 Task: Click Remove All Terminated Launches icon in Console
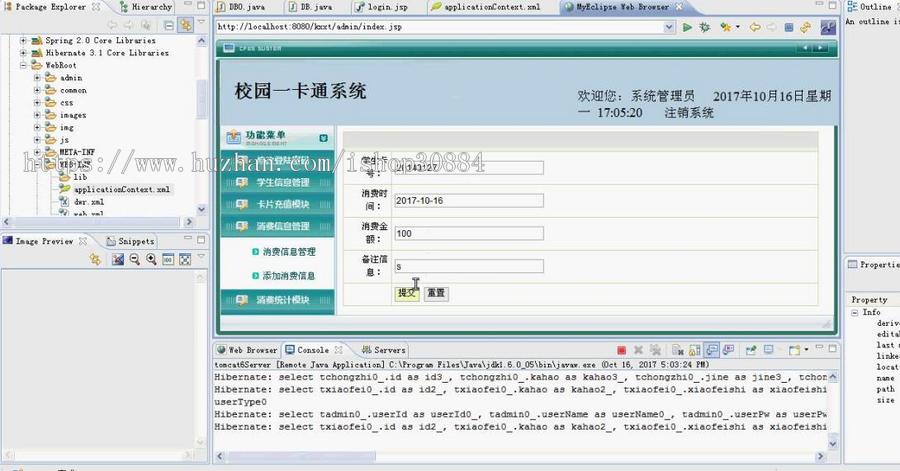tap(655, 350)
